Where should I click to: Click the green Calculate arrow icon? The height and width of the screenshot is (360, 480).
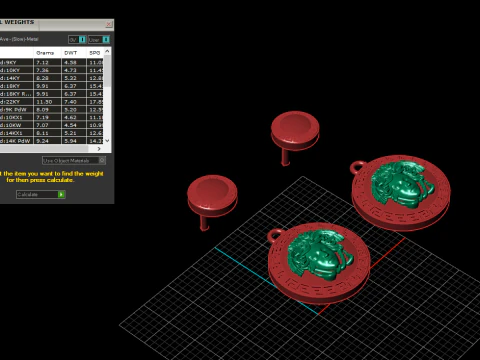pyautogui.click(x=61, y=194)
